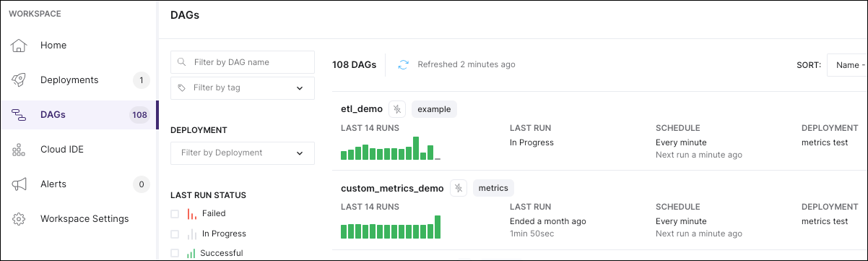Expand the Filter by Deployment dropdown
This screenshot has height=261, width=868.
(x=243, y=153)
